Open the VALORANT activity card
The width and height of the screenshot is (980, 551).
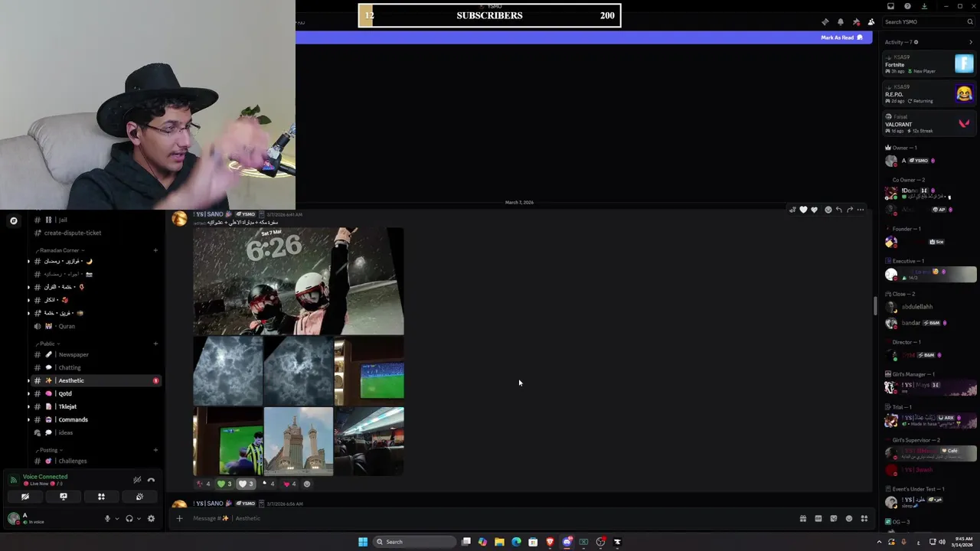[929, 124]
